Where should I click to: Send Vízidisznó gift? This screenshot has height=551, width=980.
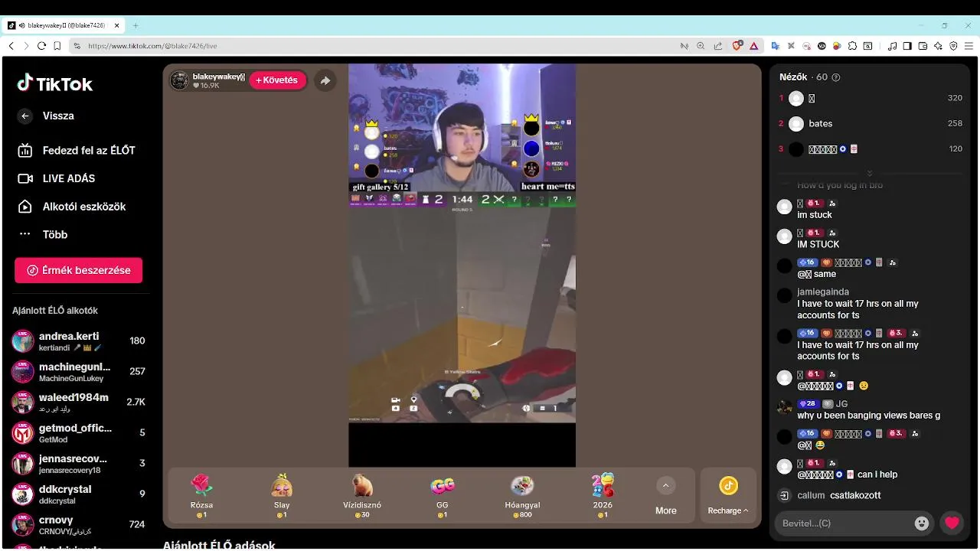click(x=362, y=496)
